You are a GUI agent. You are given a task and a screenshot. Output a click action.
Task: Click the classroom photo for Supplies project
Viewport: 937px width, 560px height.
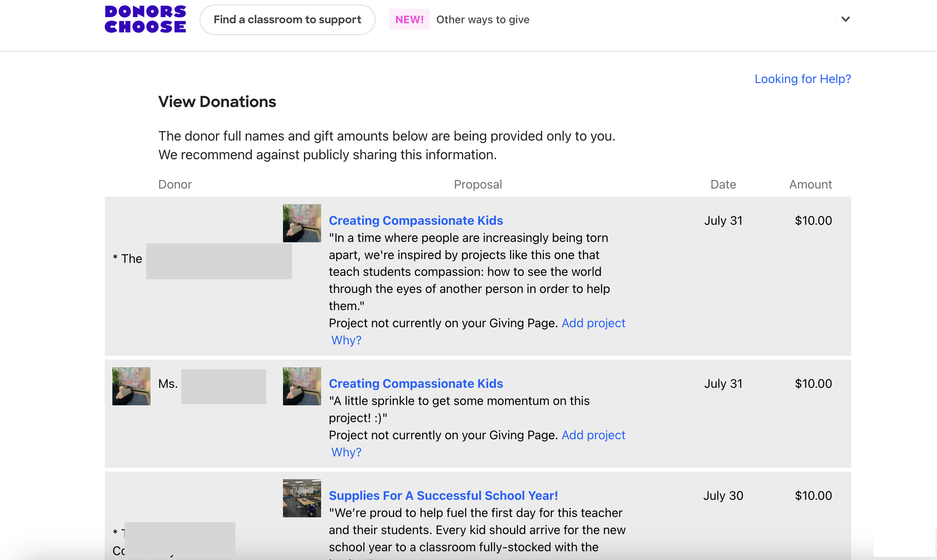[301, 498]
